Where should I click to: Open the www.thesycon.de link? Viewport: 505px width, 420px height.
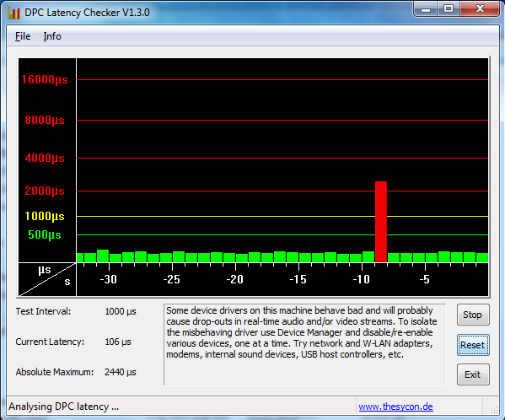[395, 407]
